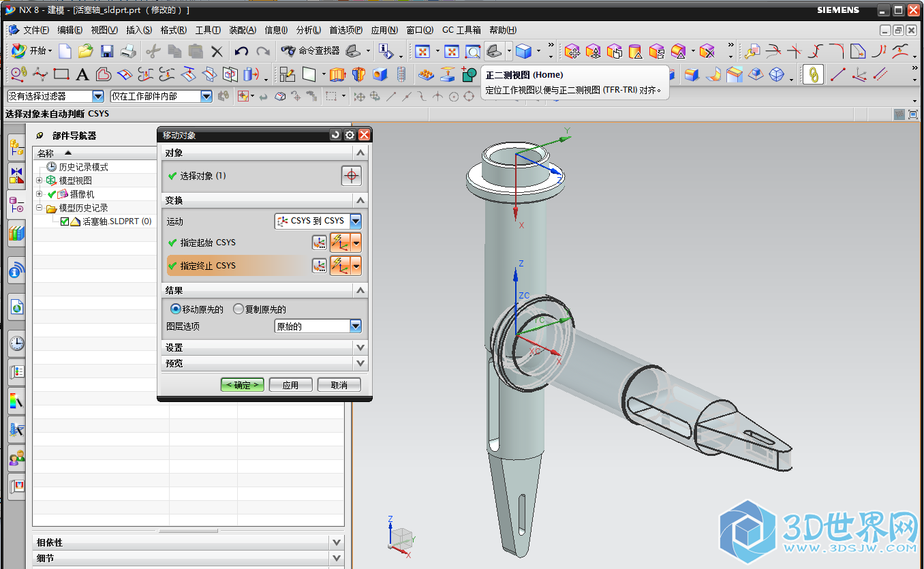
Task: Open the Constraint Navigator sidebar tab
Action: pyautogui.click(x=16, y=176)
